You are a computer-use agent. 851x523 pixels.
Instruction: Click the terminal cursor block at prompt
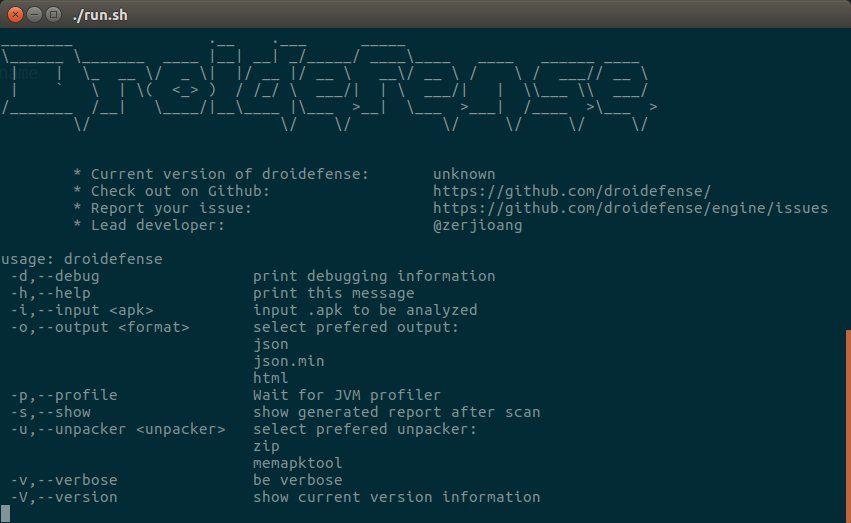pyautogui.click(x=5, y=514)
